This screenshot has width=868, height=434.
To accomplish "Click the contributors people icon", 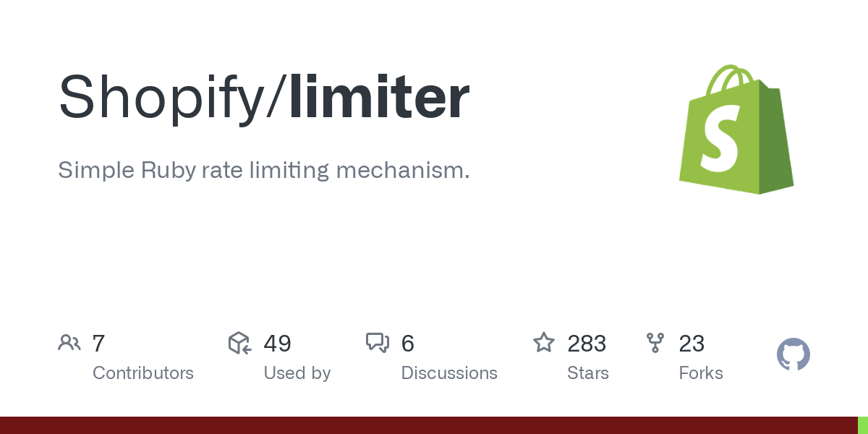I will [69, 343].
